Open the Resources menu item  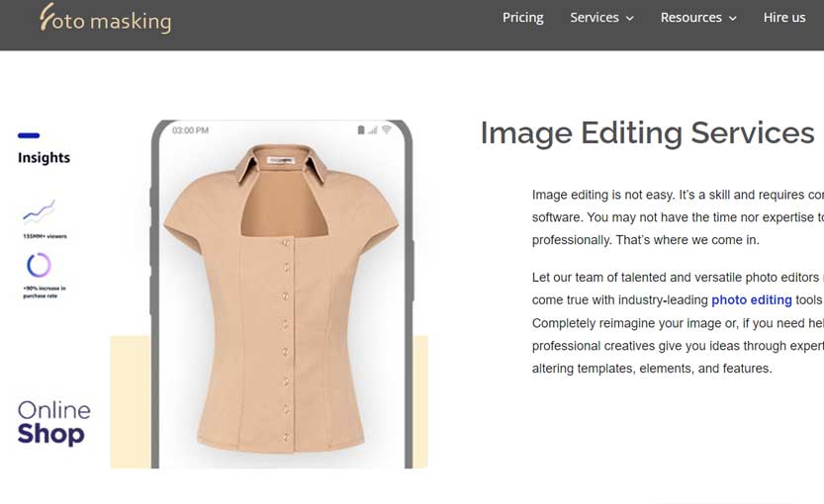click(691, 18)
